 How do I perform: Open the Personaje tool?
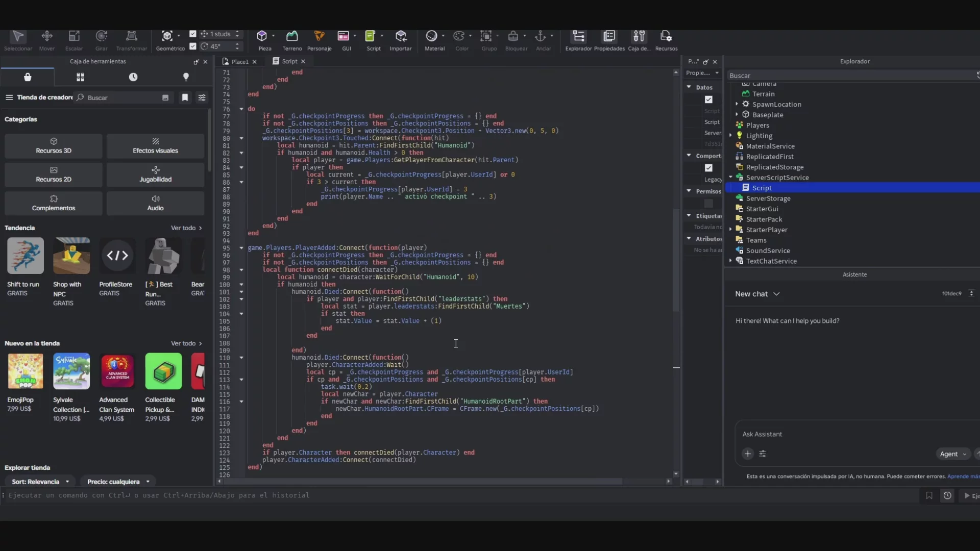[x=319, y=36]
